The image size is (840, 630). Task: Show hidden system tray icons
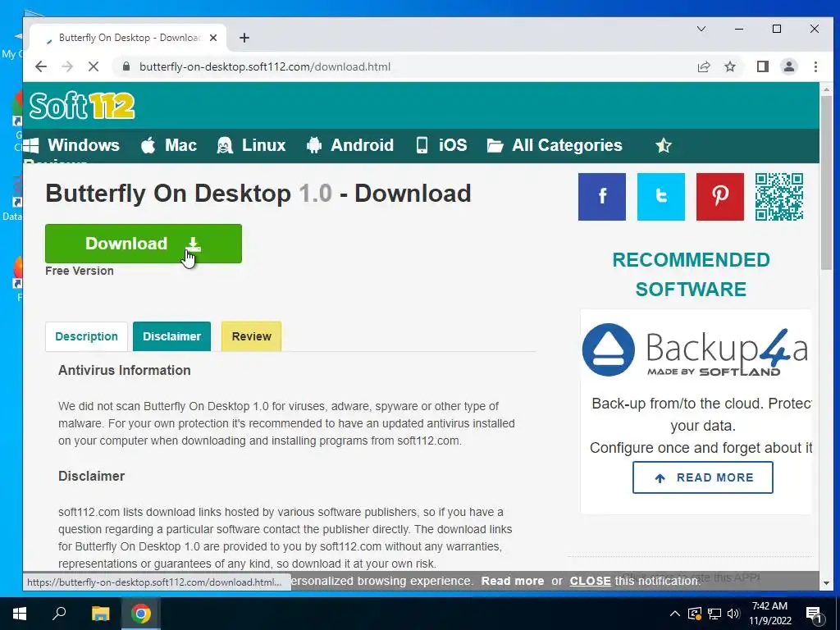point(674,614)
